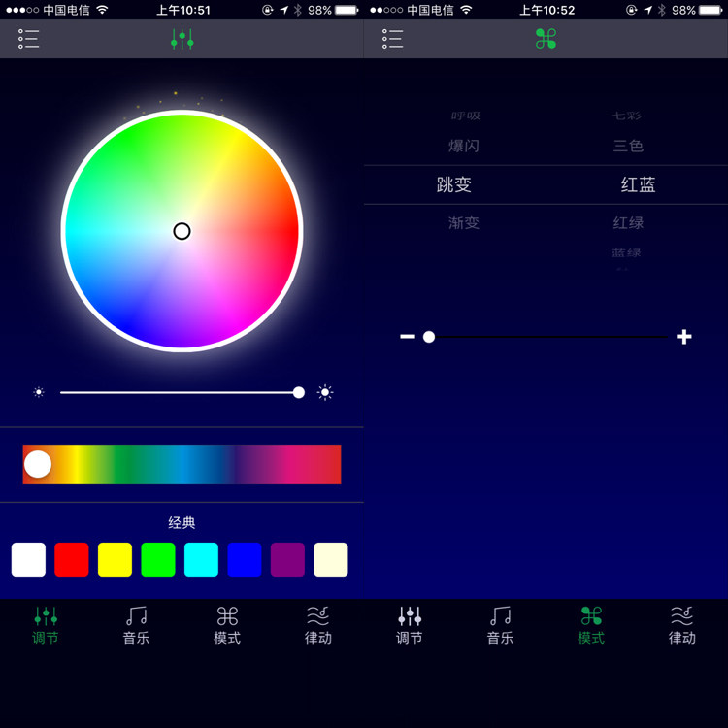728x728 pixels.
Task: Choose 蓝绿 color option in picker
Action: click(626, 253)
